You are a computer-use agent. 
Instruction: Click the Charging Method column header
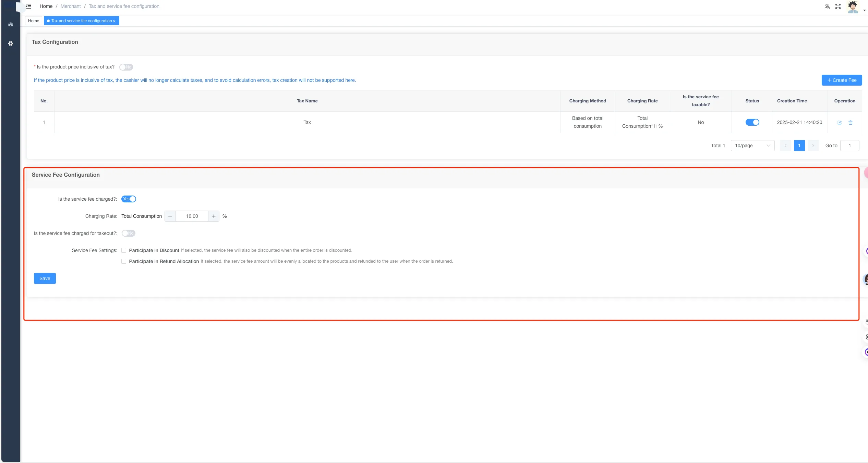coord(588,101)
